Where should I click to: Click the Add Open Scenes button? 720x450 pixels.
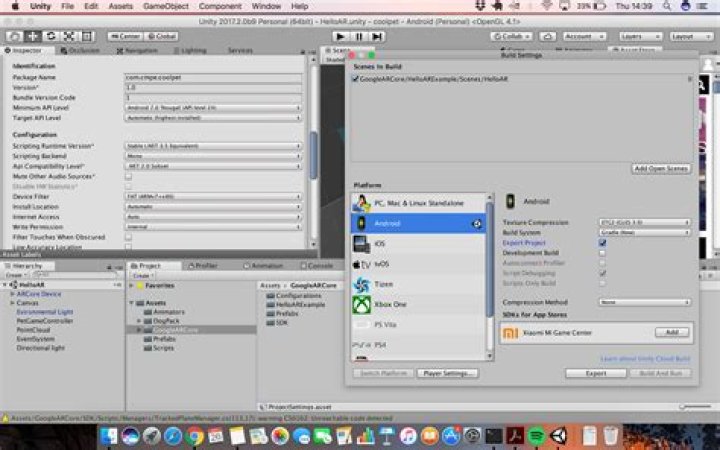(x=661, y=169)
